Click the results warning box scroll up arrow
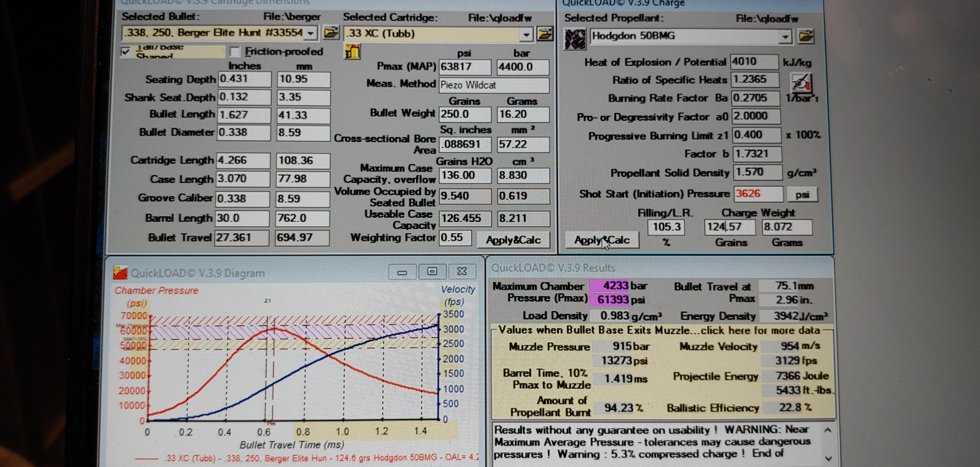The height and width of the screenshot is (467, 980). click(828, 430)
